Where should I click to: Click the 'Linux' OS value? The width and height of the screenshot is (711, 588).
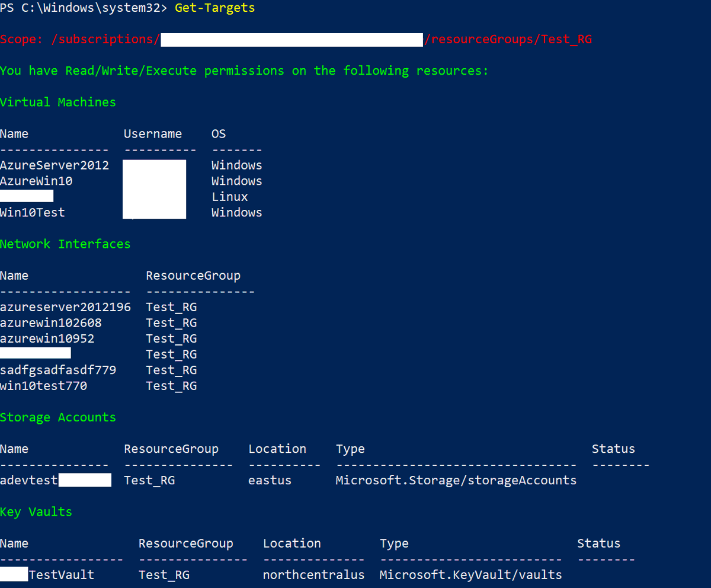(230, 197)
